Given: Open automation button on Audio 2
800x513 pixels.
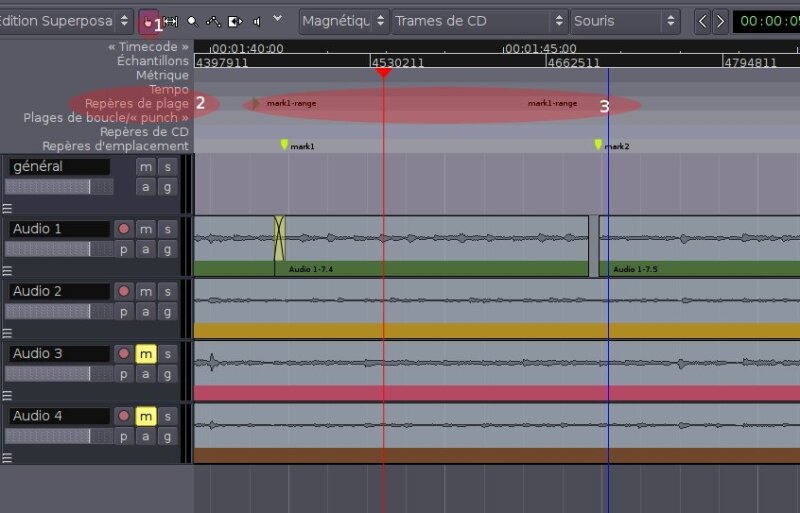Looking at the screenshot, I should click(146, 311).
